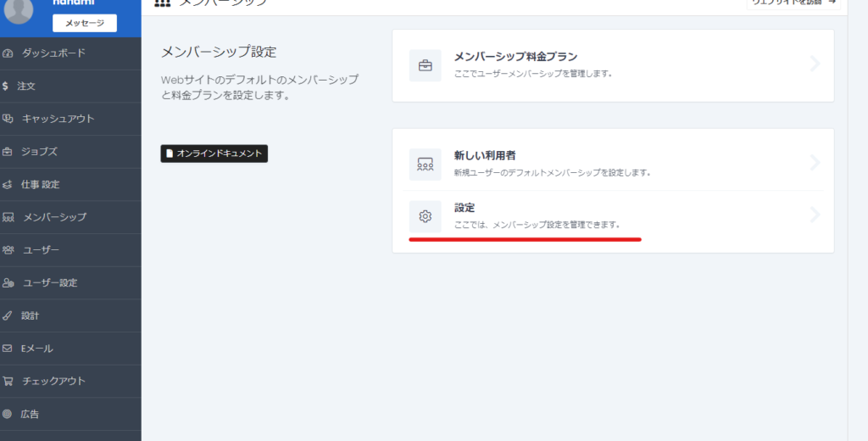
Task: Click the chevron at 設定 row end
Action: [815, 215]
